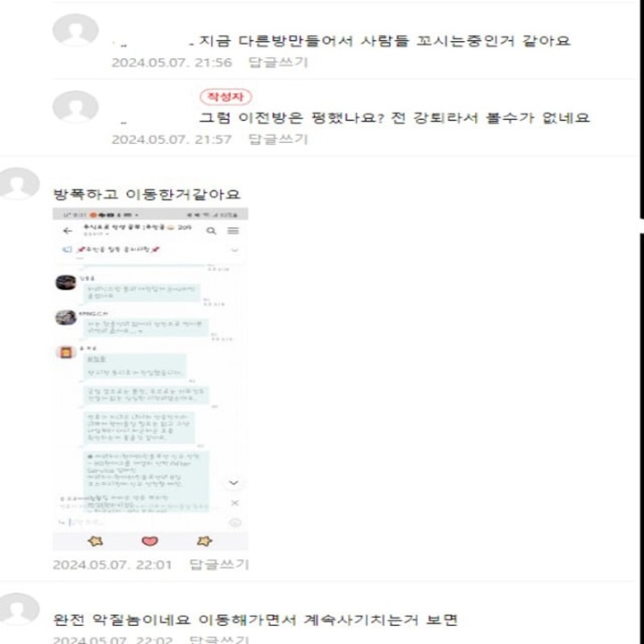Open the search magnifier in chat screenshot

point(211,231)
